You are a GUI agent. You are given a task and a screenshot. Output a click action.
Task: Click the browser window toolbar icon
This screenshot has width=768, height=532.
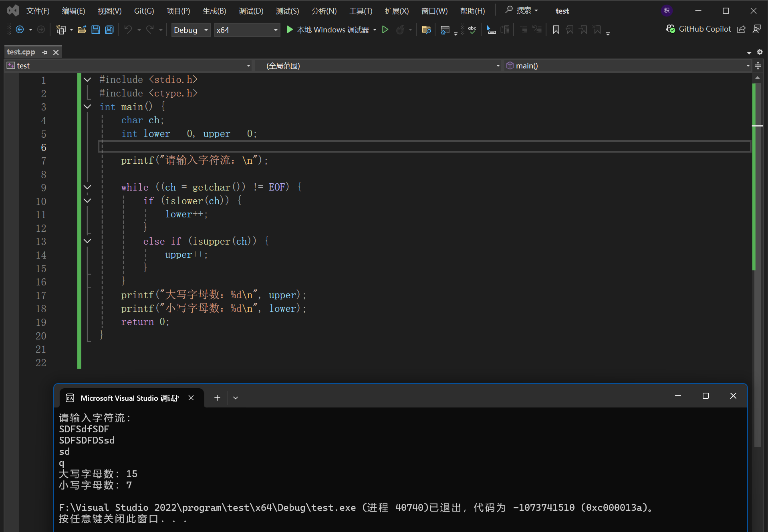(445, 30)
